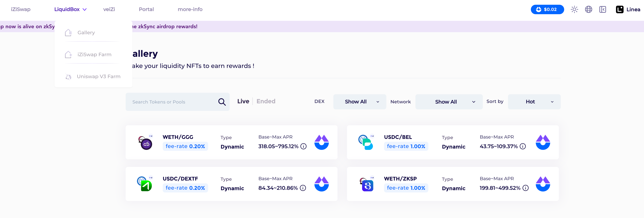Viewport: 644px width, 218px height.
Task: Click the search magnifier icon
Action: click(x=222, y=102)
